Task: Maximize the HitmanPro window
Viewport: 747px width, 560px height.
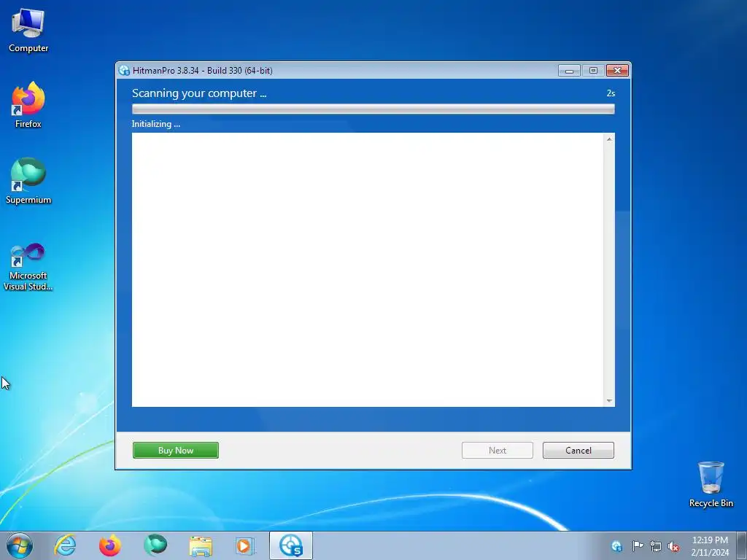Action: point(593,71)
